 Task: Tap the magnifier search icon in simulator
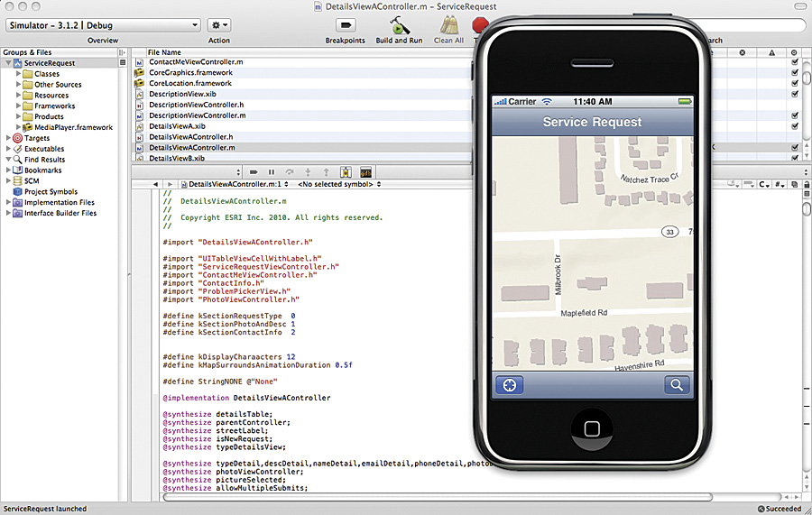point(677,385)
